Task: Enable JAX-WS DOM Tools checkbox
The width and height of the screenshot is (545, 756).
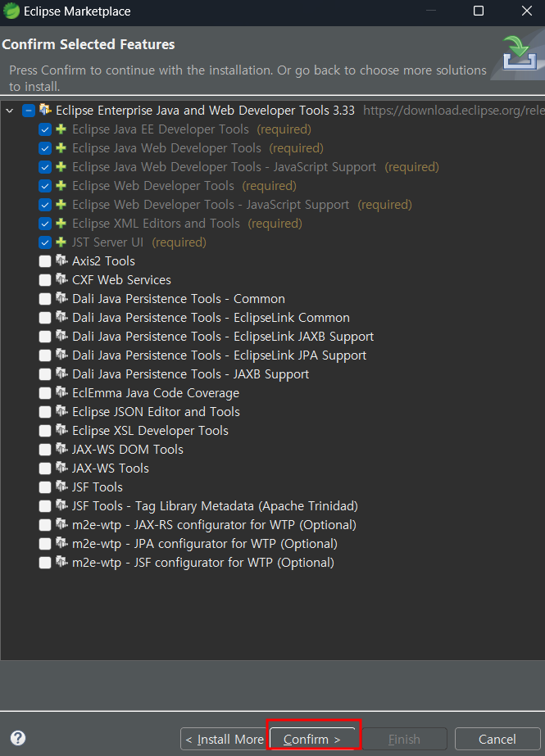Action: (45, 450)
